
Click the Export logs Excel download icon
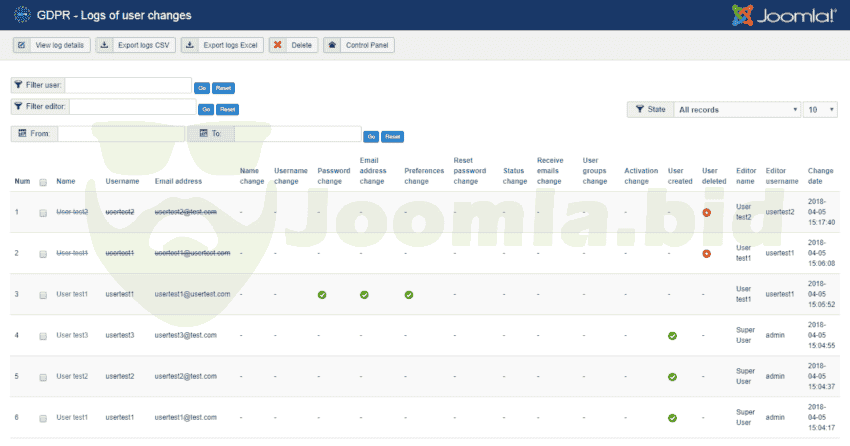190,45
